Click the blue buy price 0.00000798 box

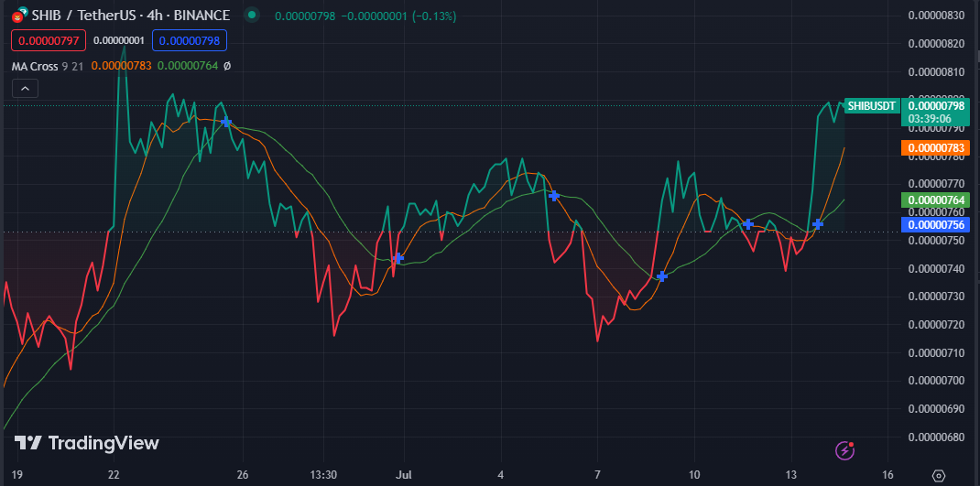(189, 40)
